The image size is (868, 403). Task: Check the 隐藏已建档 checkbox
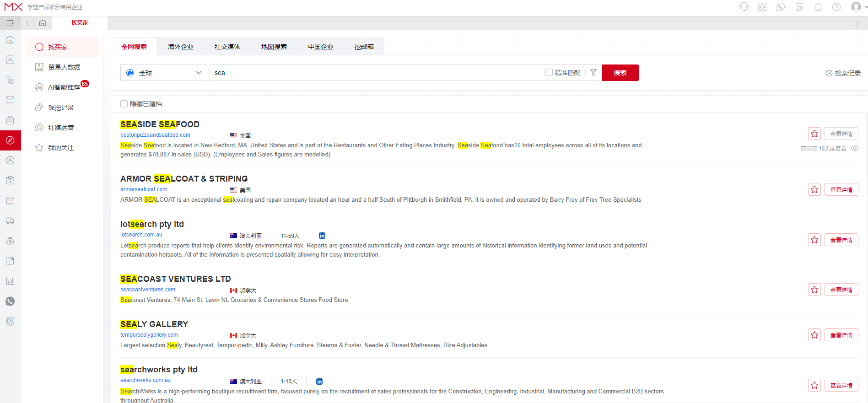pyautogui.click(x=124, y=104)
